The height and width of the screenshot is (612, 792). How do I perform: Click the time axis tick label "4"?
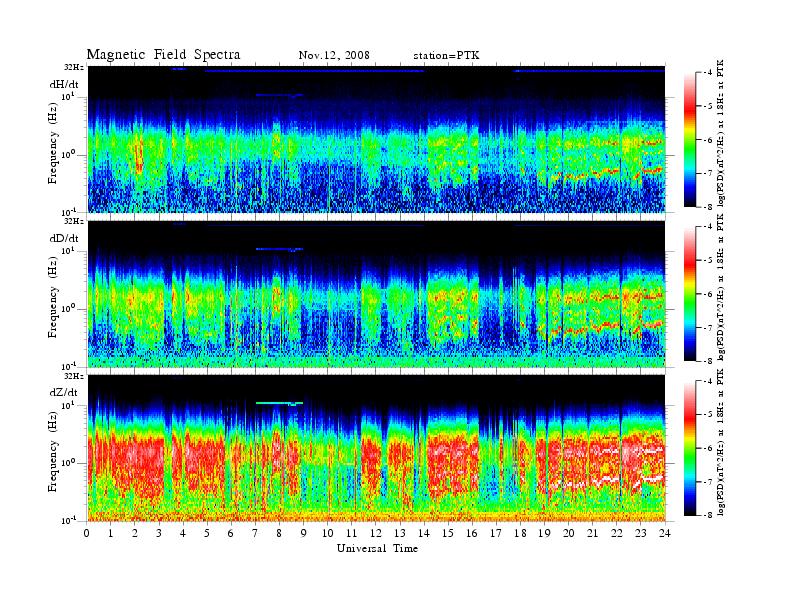[183, 533]
